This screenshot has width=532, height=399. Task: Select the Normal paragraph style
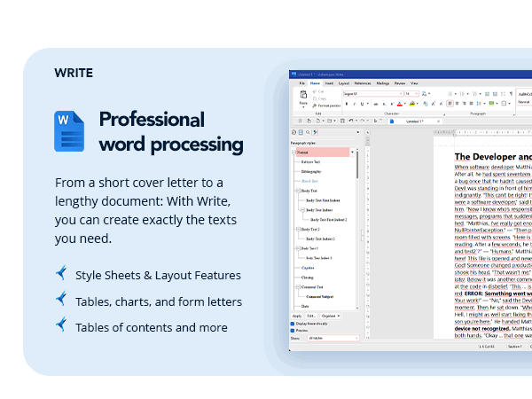click(x=323, y=152)
